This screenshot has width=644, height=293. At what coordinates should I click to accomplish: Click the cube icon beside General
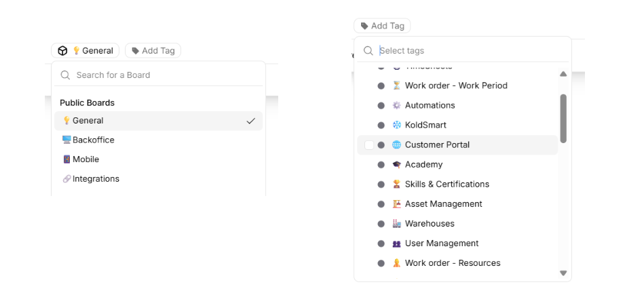[x=62, y=51]
